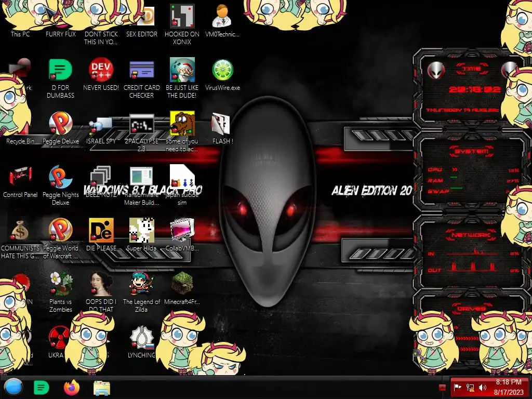Open the CollabVMB... monitor icon
The width and height of the screenshot is (532, 399).
click(x=182, y=230)
